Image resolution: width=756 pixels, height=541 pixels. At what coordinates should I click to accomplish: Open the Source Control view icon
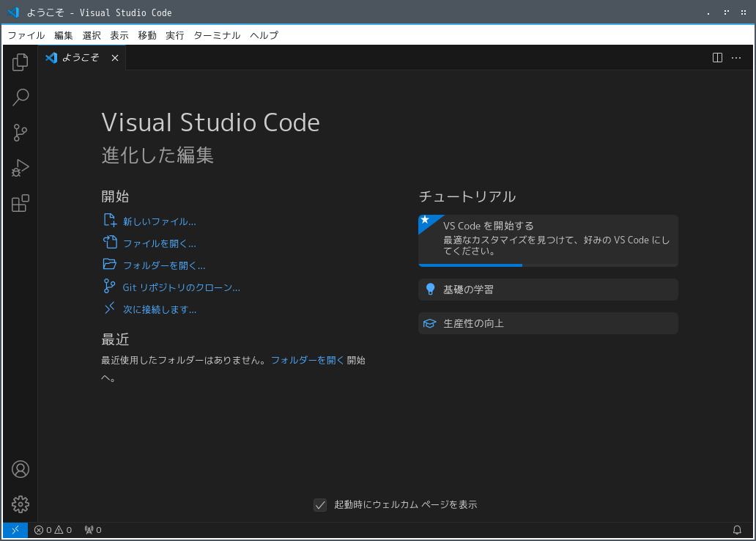(21, 132)
